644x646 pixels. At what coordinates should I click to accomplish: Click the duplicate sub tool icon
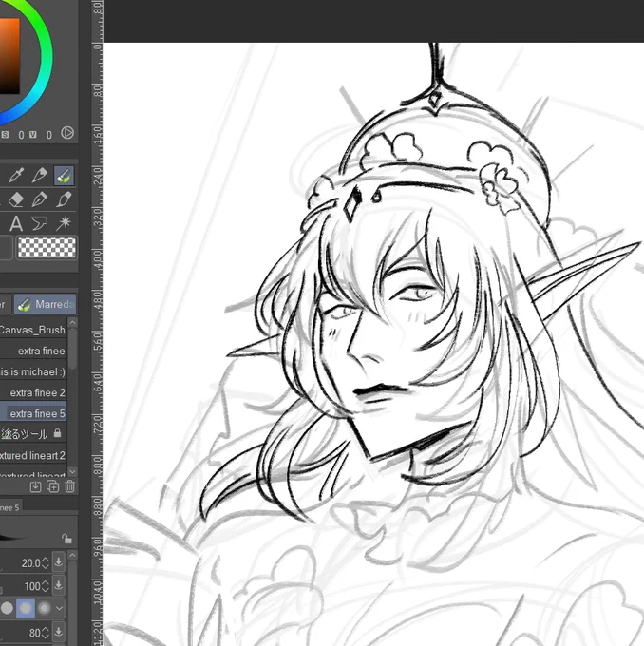[53, 486]
